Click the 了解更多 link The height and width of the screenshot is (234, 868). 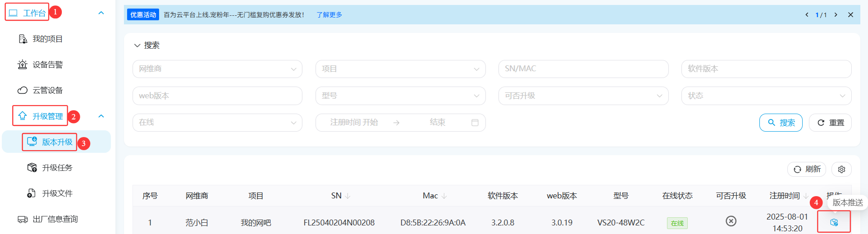point(329,15)
